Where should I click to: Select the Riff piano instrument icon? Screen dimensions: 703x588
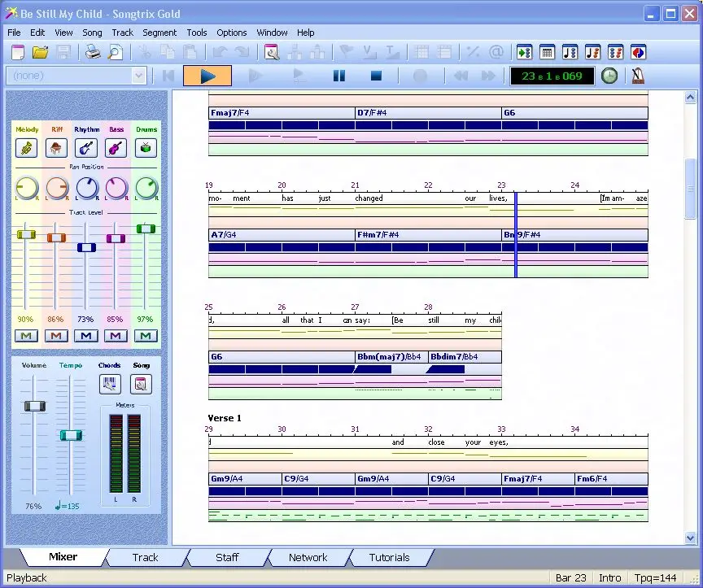56,148
